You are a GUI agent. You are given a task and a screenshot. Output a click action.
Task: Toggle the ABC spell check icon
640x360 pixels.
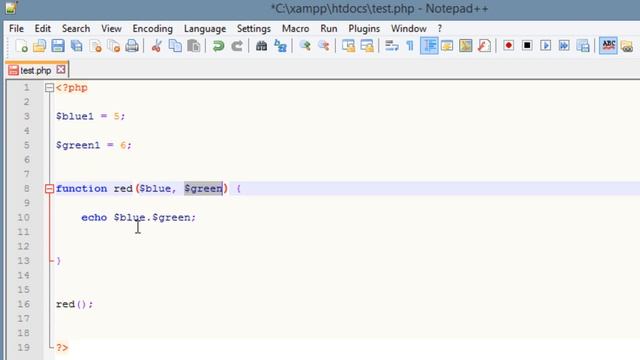click(608, 46)
